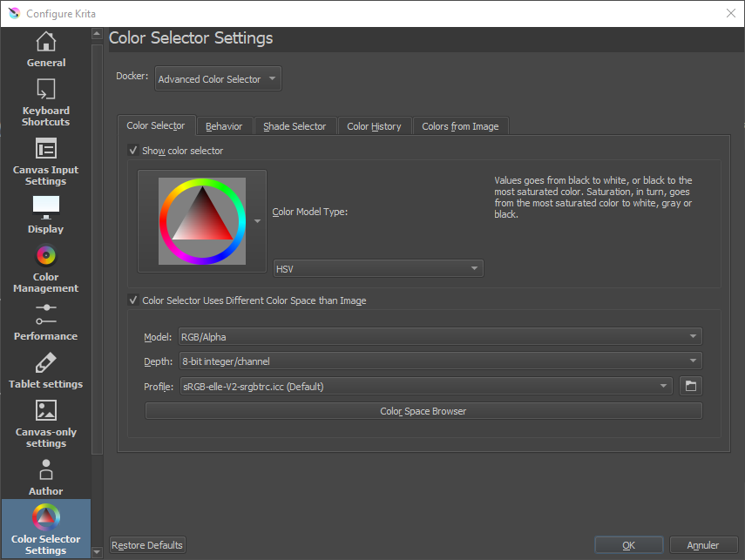Screen dimensions: 745x560
Task: Open the HSV color model dropdown
Action: click(378, 269)
